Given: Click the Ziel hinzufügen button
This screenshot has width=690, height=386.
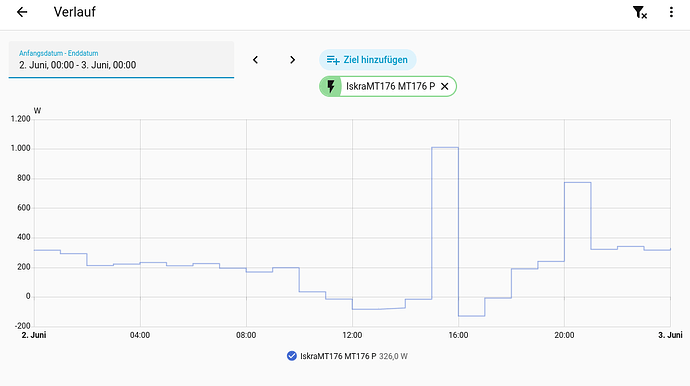Looking at the screenshot, I should pyautogui.click(x=367, y=60).
